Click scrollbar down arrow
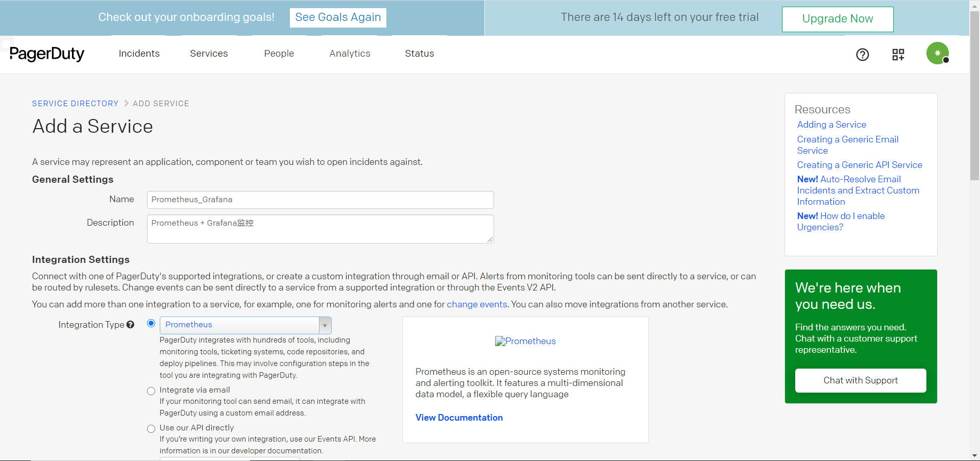 click(x=974, y=455)
